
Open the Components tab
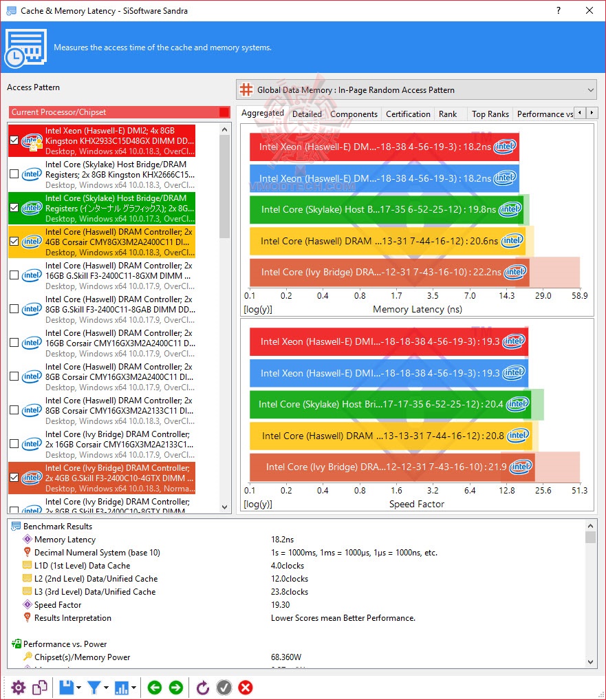[x=354, y=114]
